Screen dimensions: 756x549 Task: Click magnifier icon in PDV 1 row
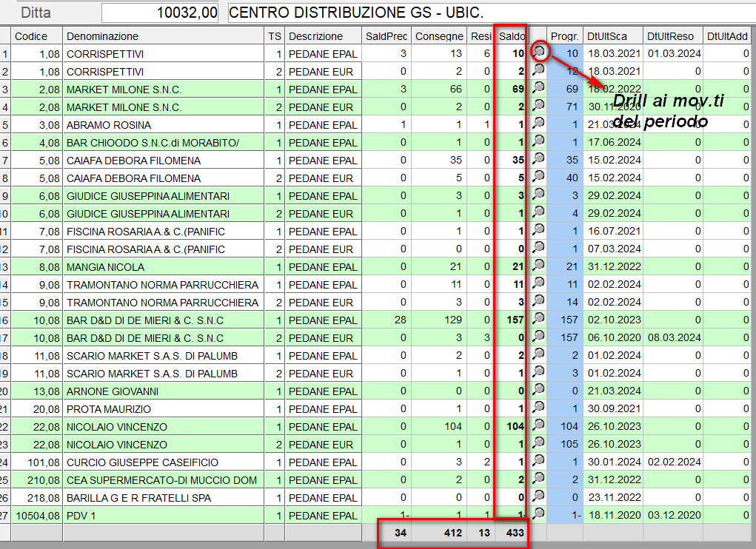pos(538,514)
